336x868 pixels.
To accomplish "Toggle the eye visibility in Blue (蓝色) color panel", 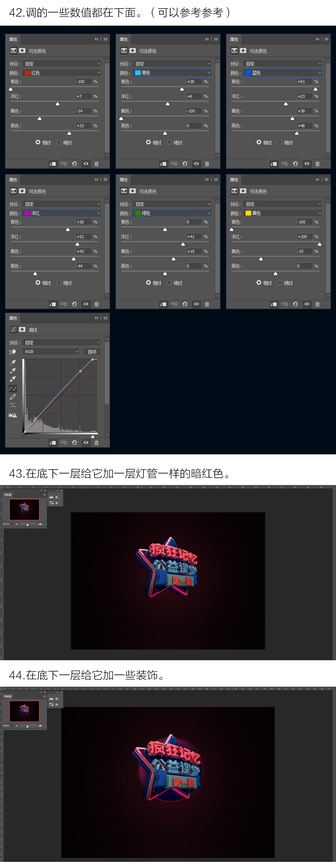I will [307, 164].
